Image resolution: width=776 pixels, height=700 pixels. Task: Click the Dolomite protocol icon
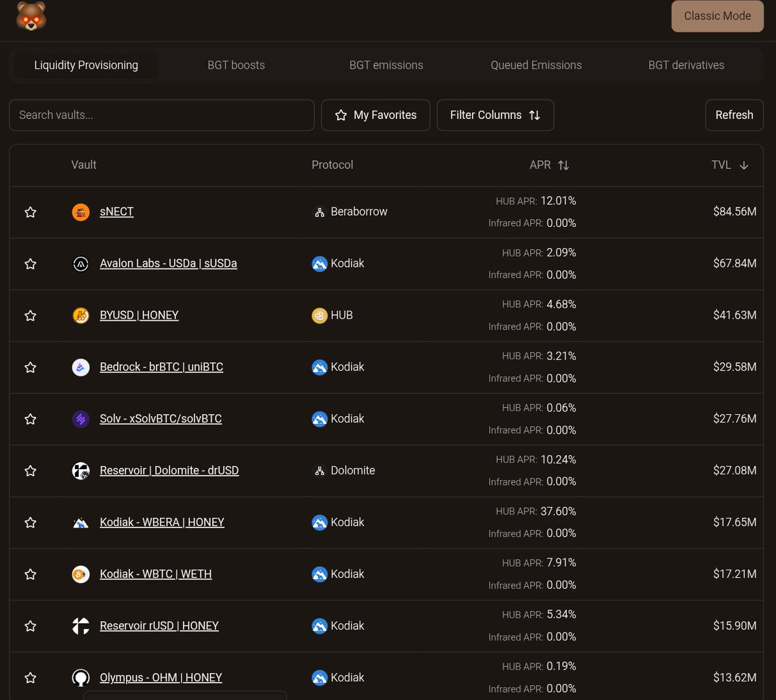[x=319, y=471]
